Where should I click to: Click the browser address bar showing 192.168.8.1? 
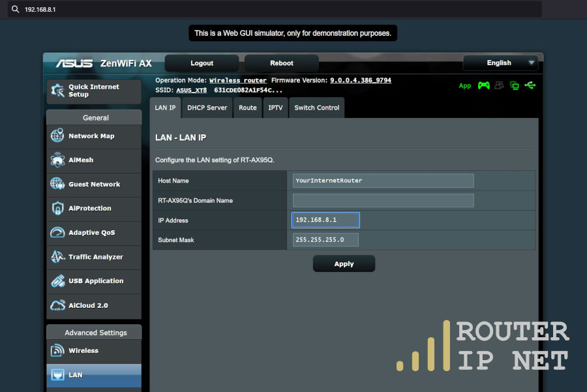pos(275,9)
